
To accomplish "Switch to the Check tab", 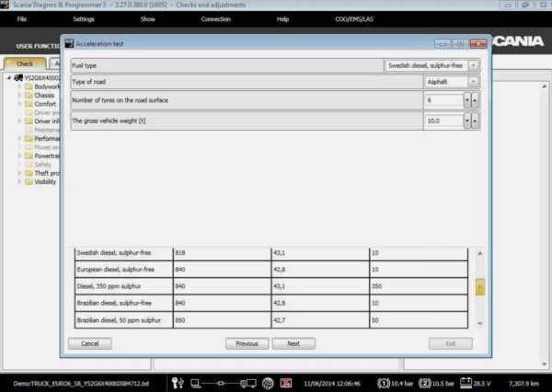I will pyautogui.click(x=25, y=63).
